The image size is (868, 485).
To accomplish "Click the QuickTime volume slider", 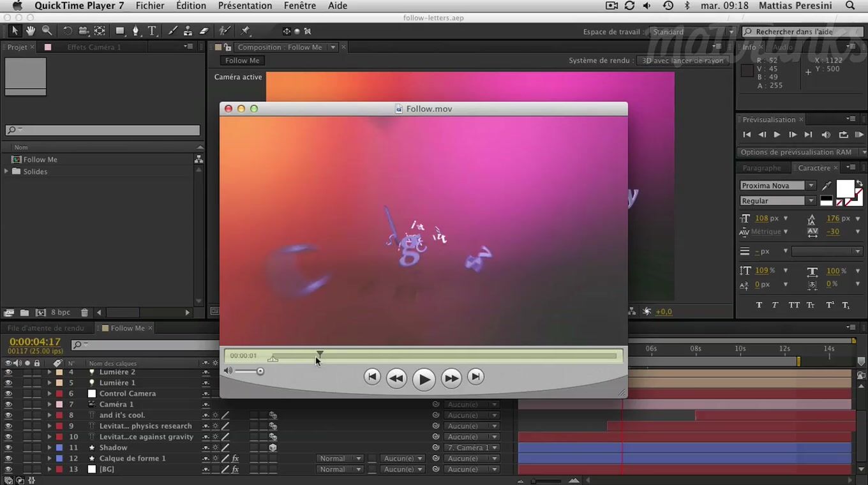I will pyautogui.click(x=249, y=371).
